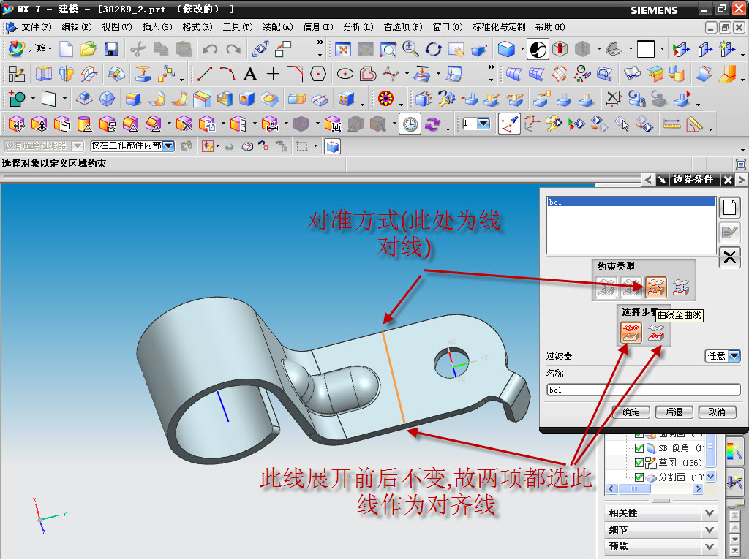
Task: Open the 编辑 menu
Action: pos(76,27)
